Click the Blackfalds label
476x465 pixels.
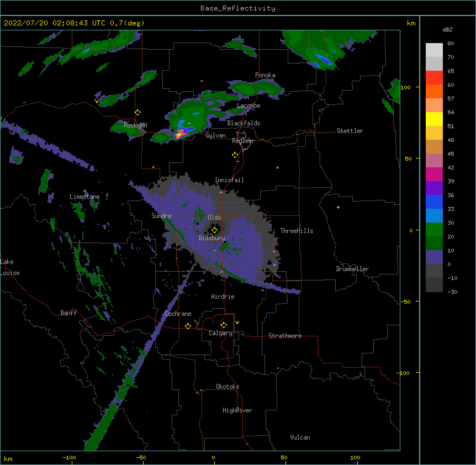(244, 123)
